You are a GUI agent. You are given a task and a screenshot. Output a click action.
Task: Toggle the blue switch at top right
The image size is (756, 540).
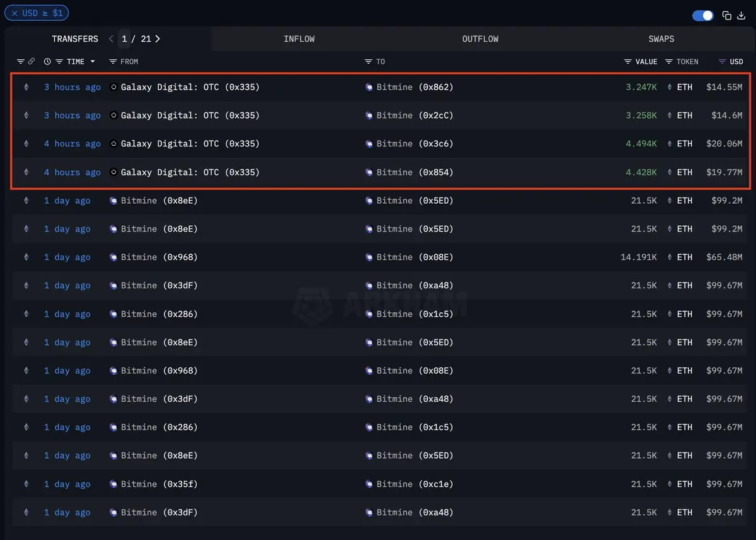click(702, 15)
